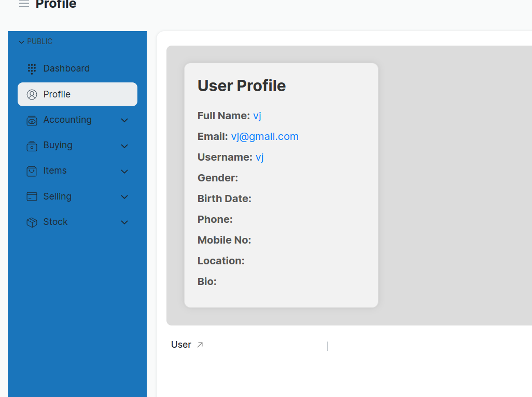Click the vj@gmail.com email link

pyautogui.click(x=264, y=136)
